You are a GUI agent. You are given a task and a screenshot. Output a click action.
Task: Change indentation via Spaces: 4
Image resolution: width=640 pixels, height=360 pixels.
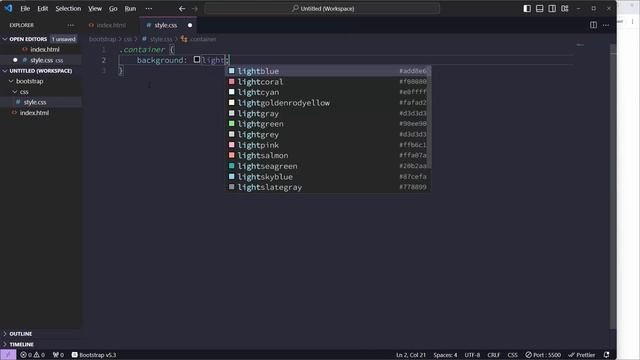point(445,355)
